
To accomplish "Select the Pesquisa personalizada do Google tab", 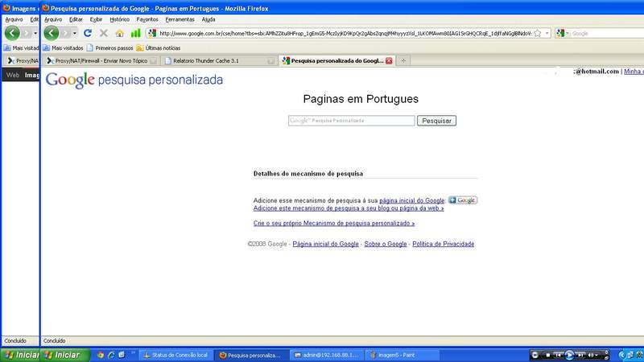I will pos(336,61).
